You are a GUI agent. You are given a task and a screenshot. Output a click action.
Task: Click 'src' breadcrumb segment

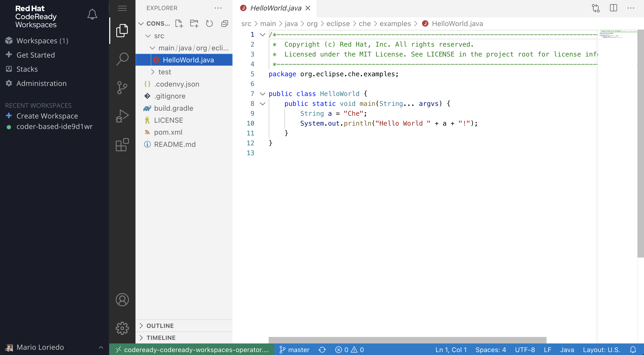[x=246, y=24]
